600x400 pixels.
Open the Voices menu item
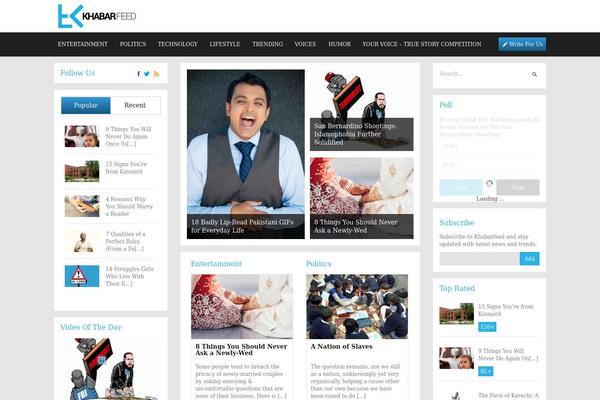[305, 44]
